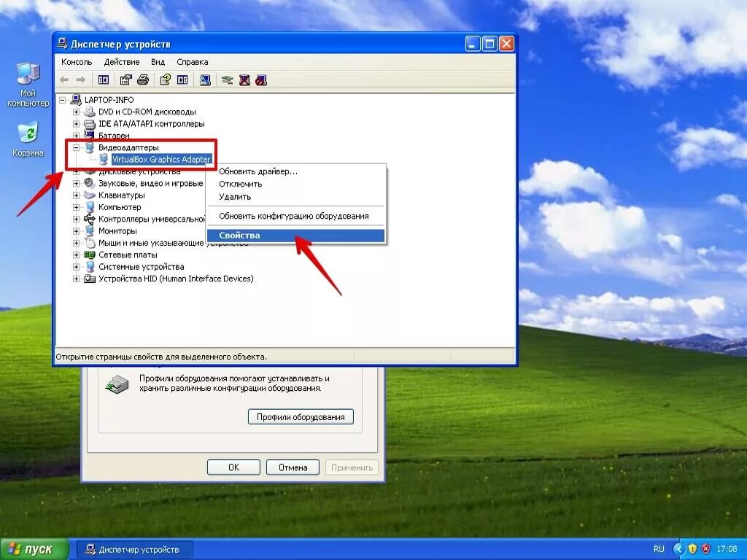Click Диспетчер устройств taskbar button
Screen dimensions: 747x560
(x=135, y=550)
